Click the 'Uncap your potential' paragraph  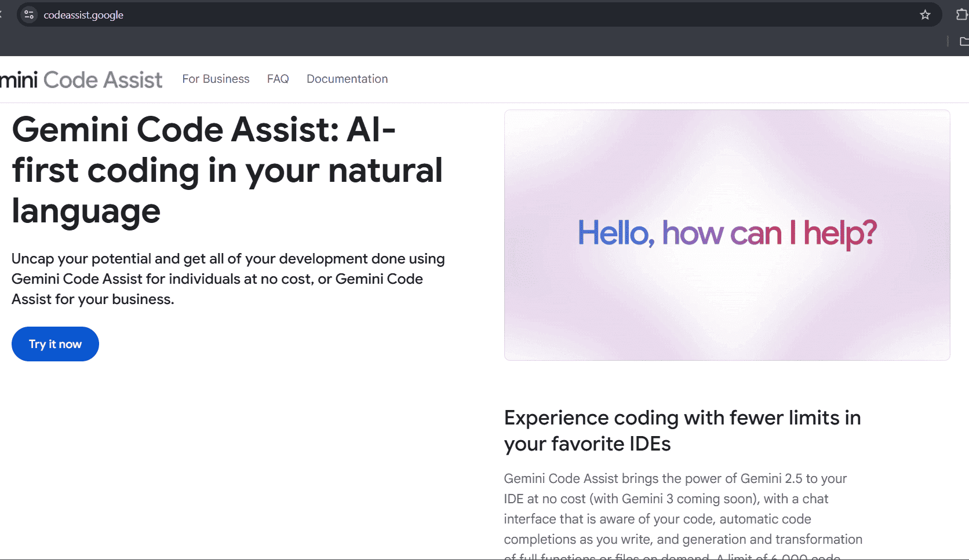point(228,279)
